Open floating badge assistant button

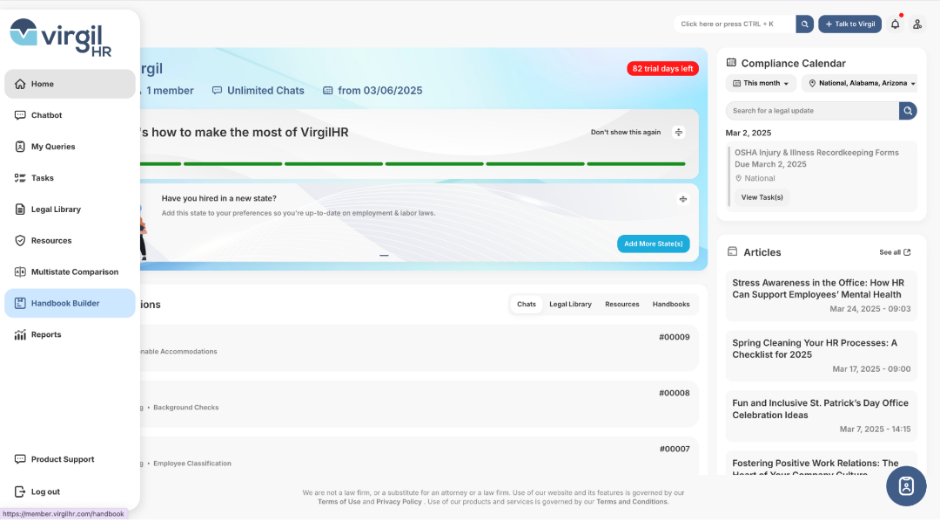click(x=906, y=486)
